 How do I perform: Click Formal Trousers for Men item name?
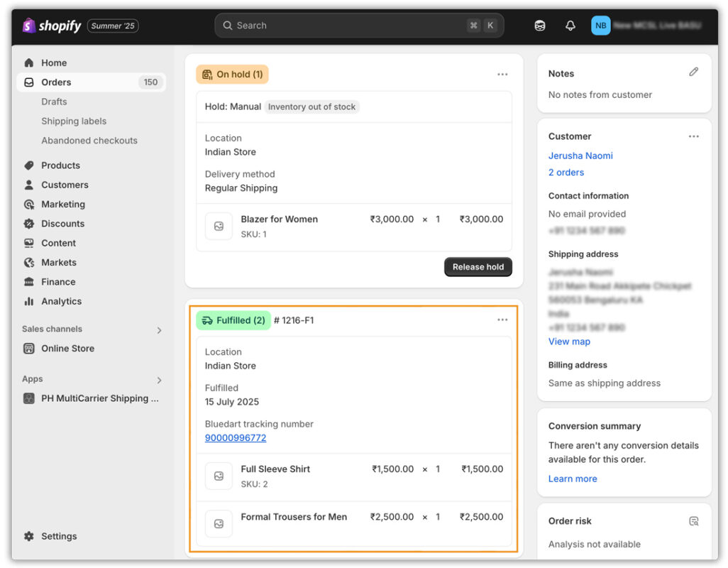click(x=294, y=517)
